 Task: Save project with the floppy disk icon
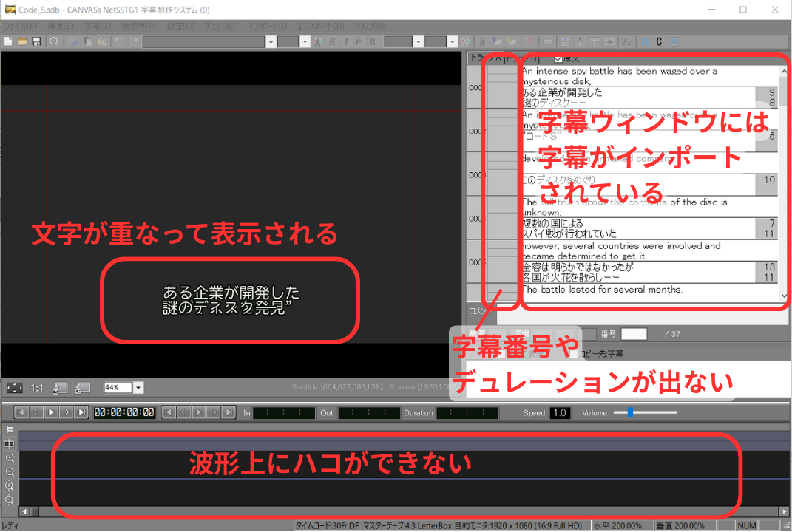[x=36, y=41]
